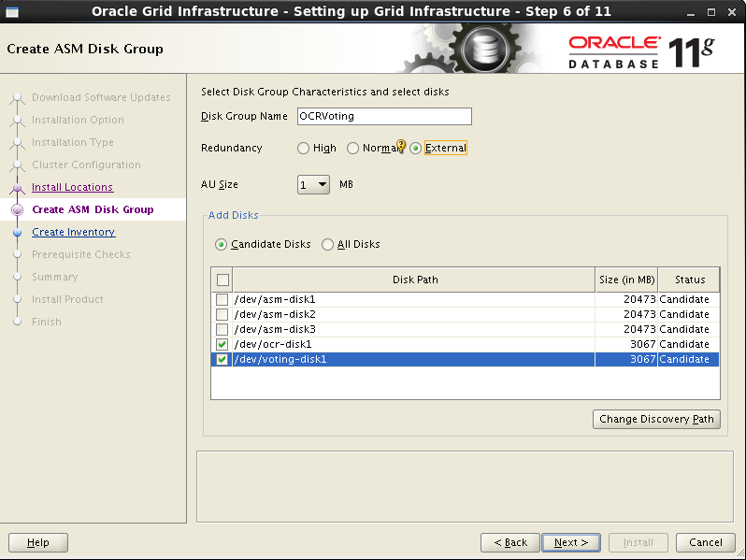Viewport: 746px width, 560px height.
Task: Uncheck the /dev/voting-disk1 checkbox
Action: tap(222, 359)
